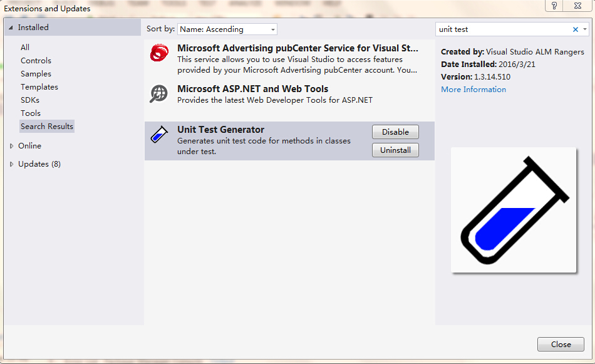This screenshot has width=595, height=364.
Task: Click the Close button
Action: coord(561,344)
